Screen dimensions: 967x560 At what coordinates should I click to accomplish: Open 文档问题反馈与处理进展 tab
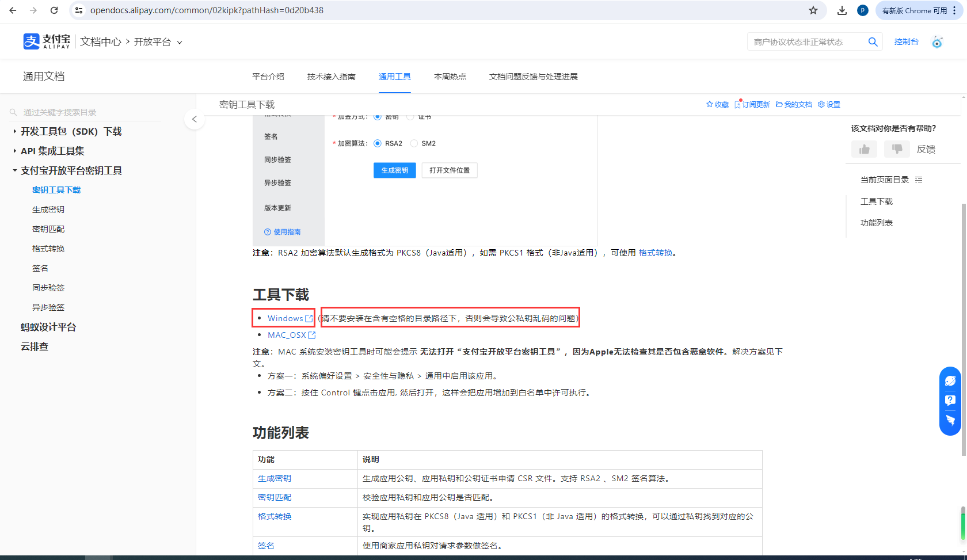pos(534,77)
